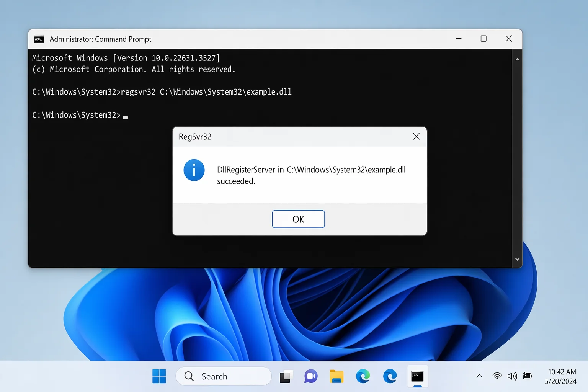Click the 'Administrator: Command Prompt' window title
588x392 pixels.
pos(100,39)
